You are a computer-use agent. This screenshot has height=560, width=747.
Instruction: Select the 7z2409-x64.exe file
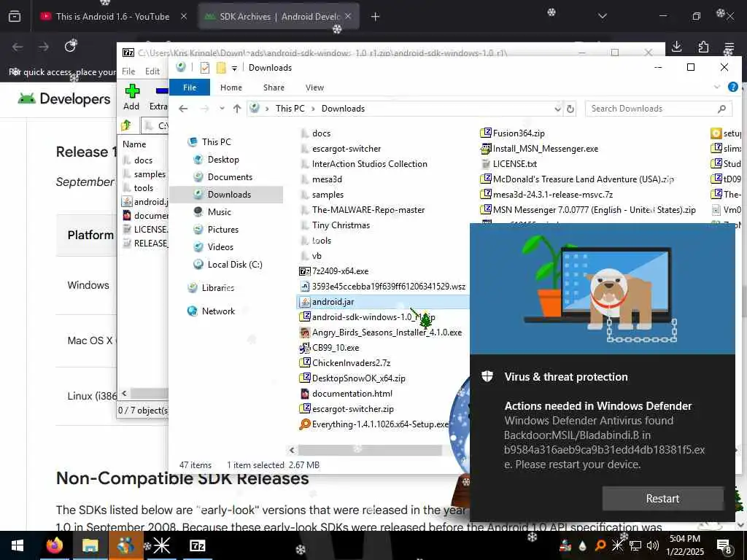[x=340, y=271]
